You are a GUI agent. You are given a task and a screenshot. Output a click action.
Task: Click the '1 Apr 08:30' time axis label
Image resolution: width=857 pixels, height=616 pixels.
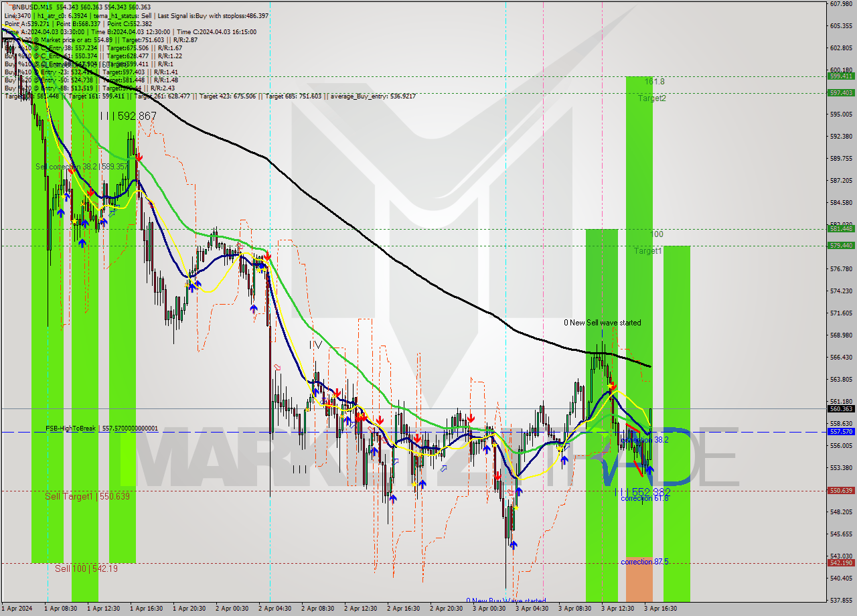pyautogui.click(x=62, y=609)
